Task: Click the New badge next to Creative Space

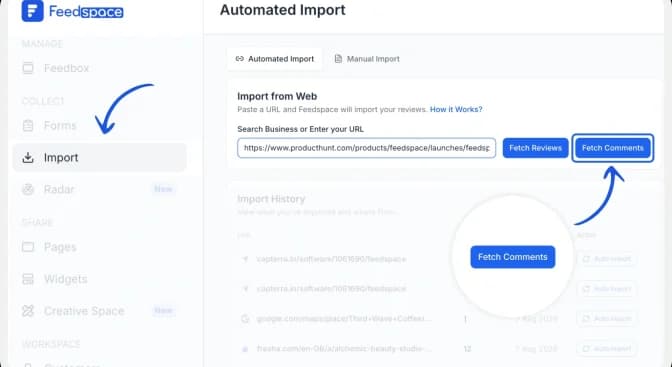Action: (x=163, y=310)
